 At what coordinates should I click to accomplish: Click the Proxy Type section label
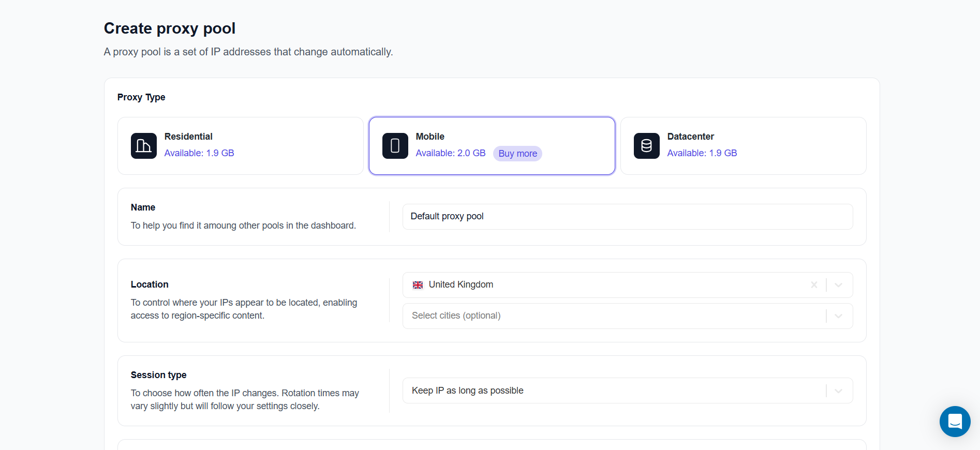pos(141,97)
